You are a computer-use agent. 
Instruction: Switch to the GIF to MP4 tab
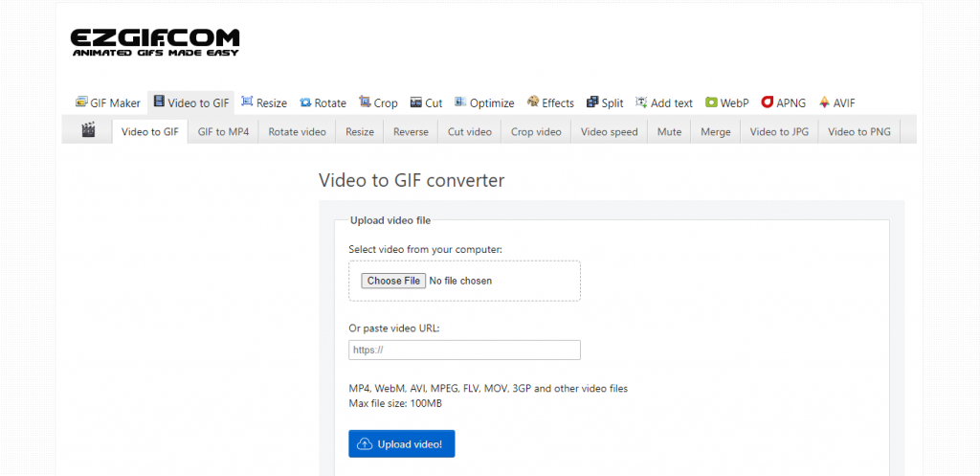point(223,132)
